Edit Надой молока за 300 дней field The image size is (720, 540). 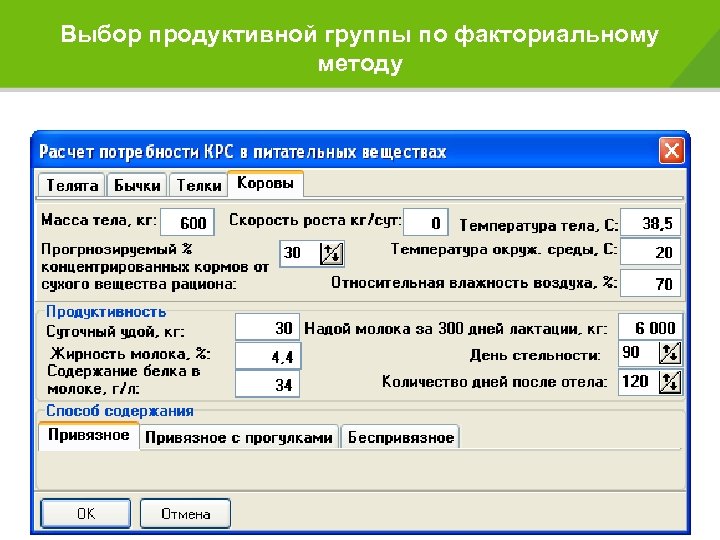click(650, 327)
